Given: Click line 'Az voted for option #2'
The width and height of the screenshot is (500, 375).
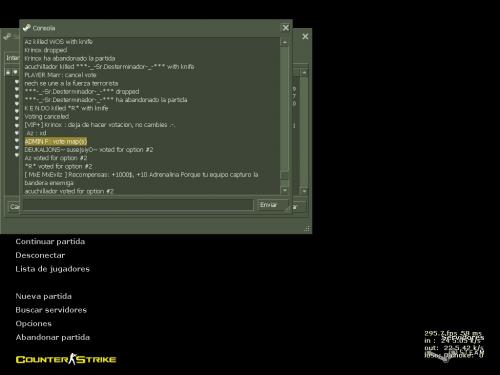Looking at the screenshot, I should tap(56, 158).
